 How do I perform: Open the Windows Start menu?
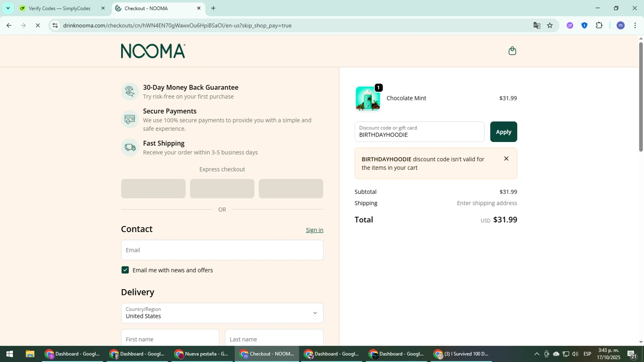pos(9,354)
